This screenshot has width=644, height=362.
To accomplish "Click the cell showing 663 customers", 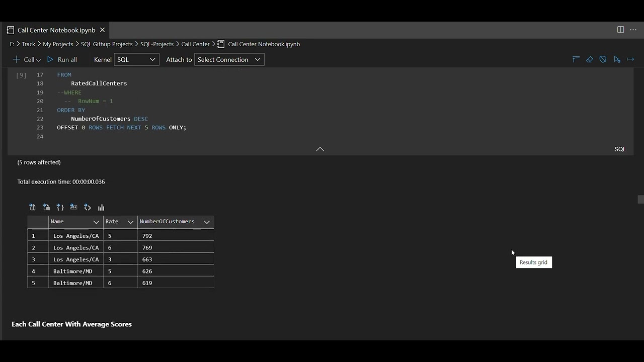I will tap(176, 259).
